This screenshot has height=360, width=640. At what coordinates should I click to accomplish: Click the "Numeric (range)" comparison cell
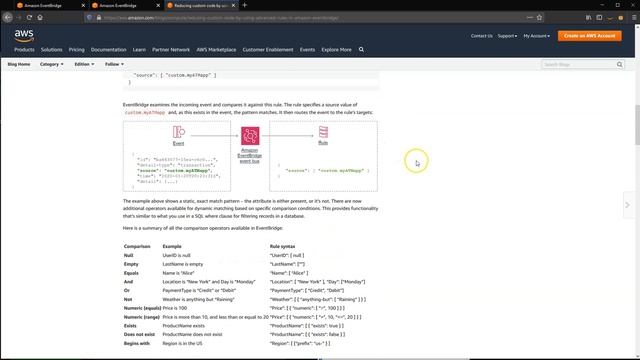tap(142, 317)
